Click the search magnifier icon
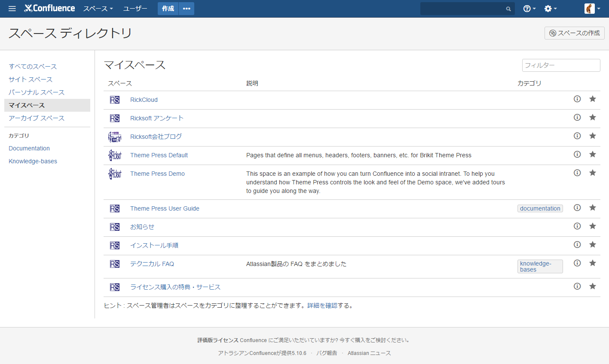 click(x=508, y=9)
